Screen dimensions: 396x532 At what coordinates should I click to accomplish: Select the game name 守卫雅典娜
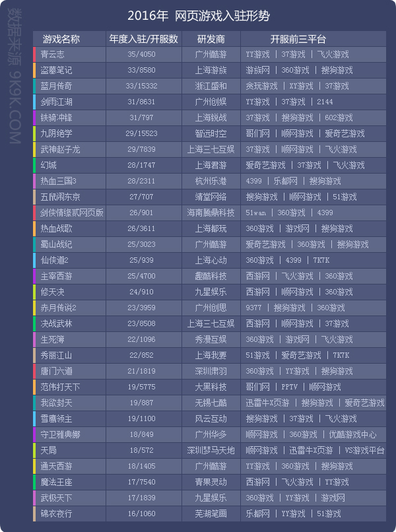[61, 434]
